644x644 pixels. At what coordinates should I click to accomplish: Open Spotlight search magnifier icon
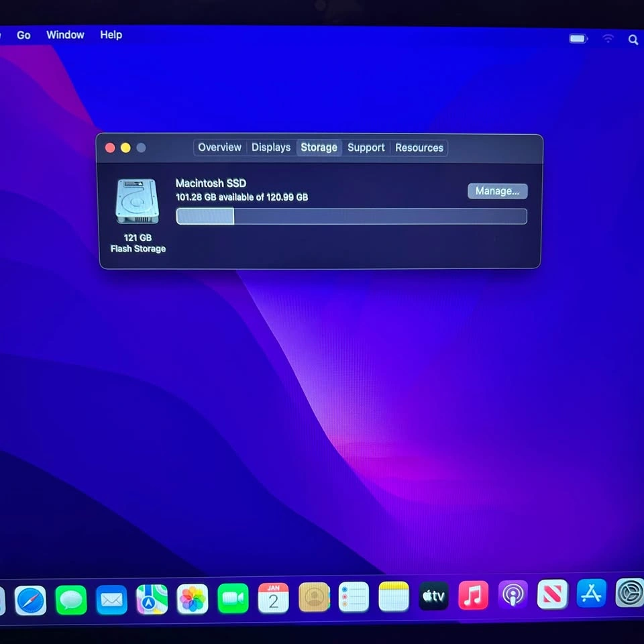[x=633, y=40]
